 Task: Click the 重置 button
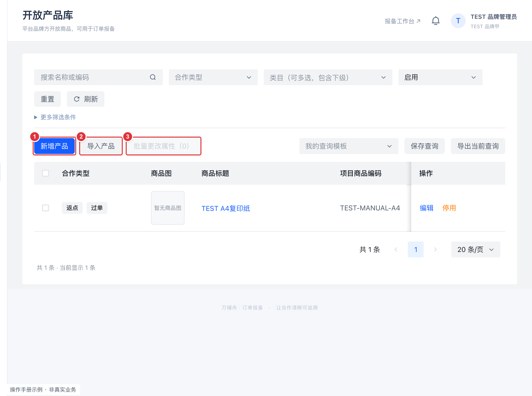pyautogui.click(x=48, y=99)
